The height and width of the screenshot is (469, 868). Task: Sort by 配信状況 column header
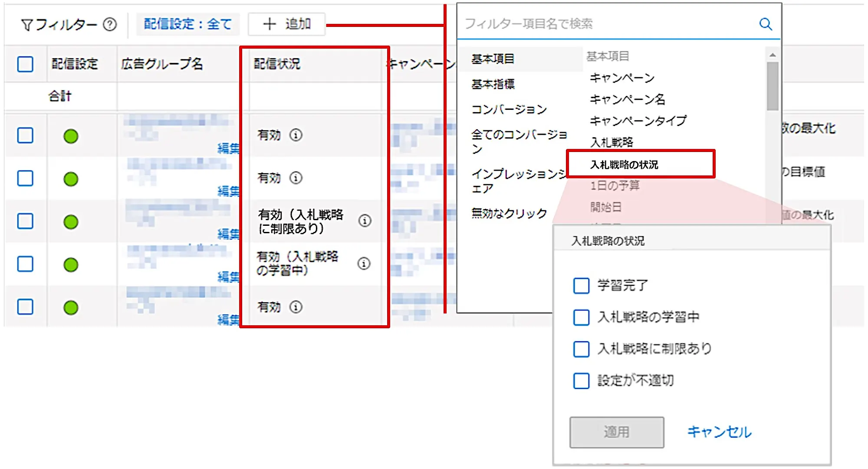(x=277, y=64)
